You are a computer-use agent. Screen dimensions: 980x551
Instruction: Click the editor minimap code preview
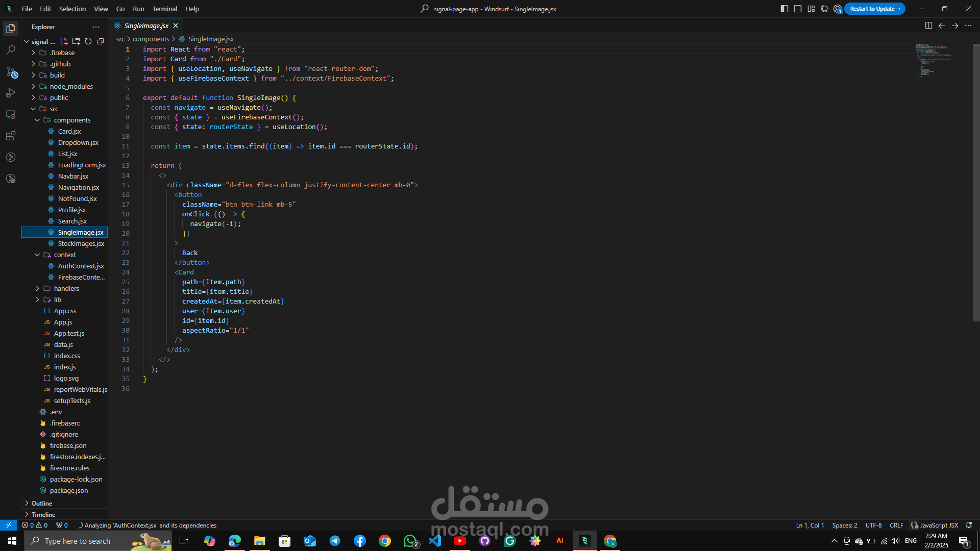933,61
